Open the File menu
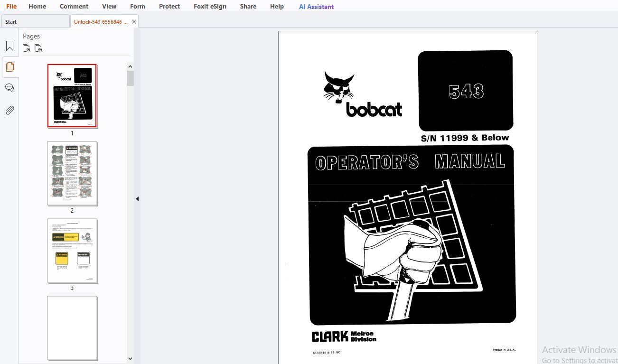 click(11, 6)
